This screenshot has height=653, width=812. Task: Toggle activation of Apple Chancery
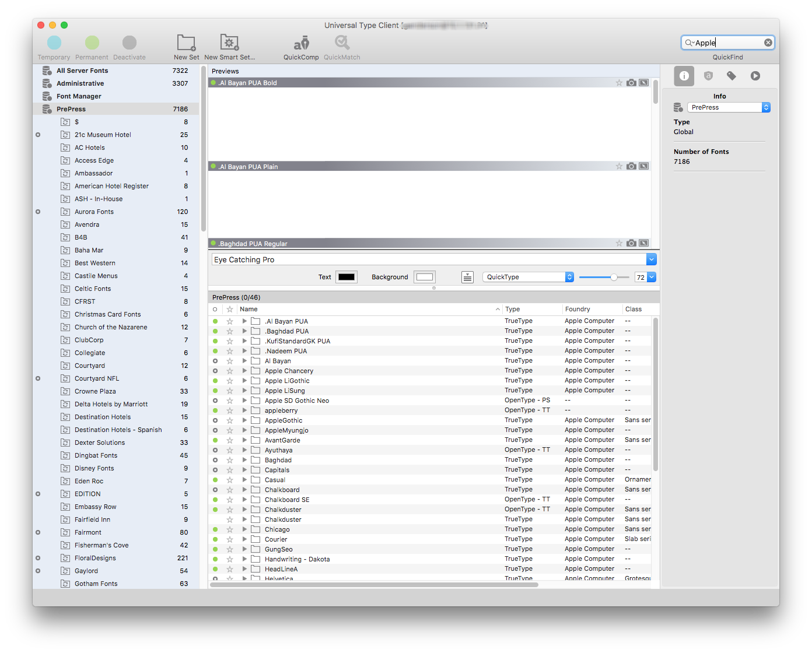(215, 371)
